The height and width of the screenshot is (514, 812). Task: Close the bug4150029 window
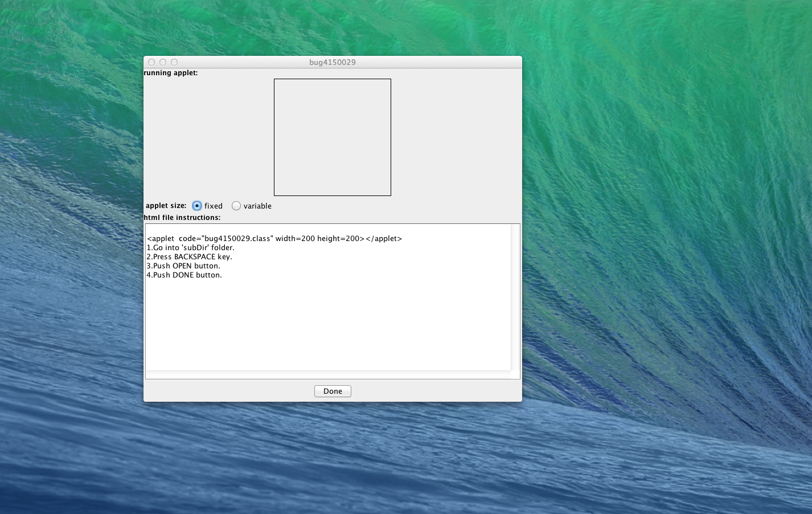[151, 62]
